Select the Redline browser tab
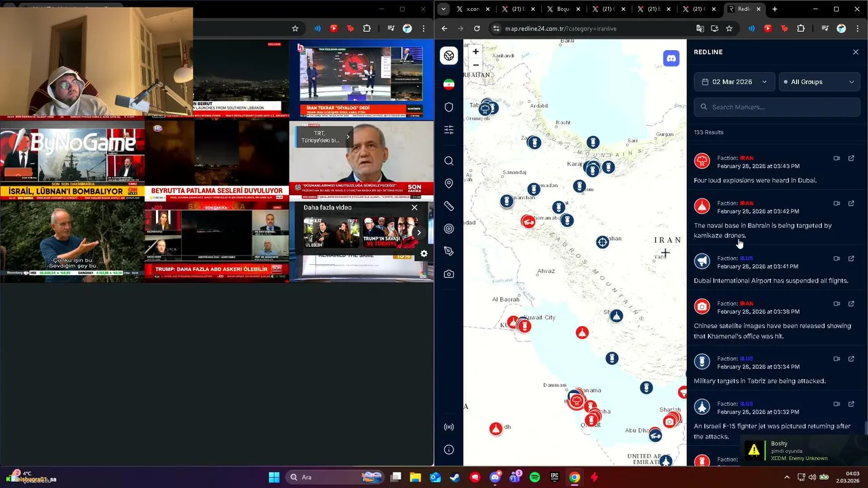This screenshot has width=868, height=488. pyautogui.click(x=744, y=9)
